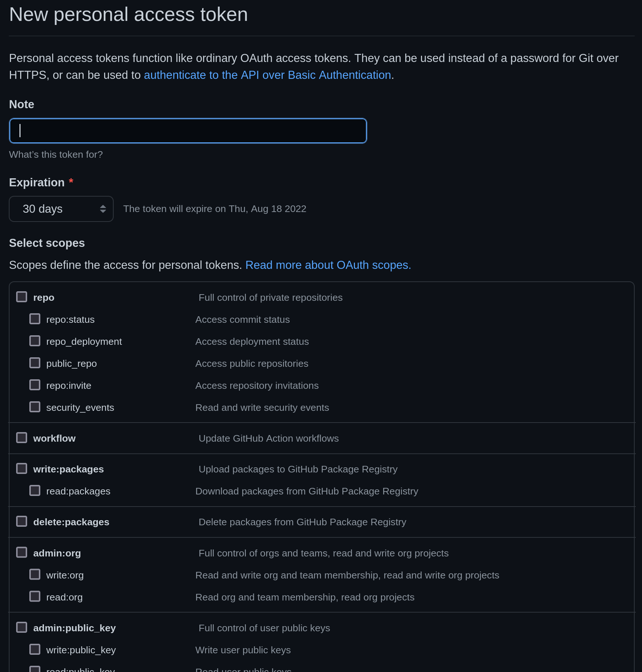Check the delete:packages scope
This screenshot has width=642, height=672.
tap(22, 521)
